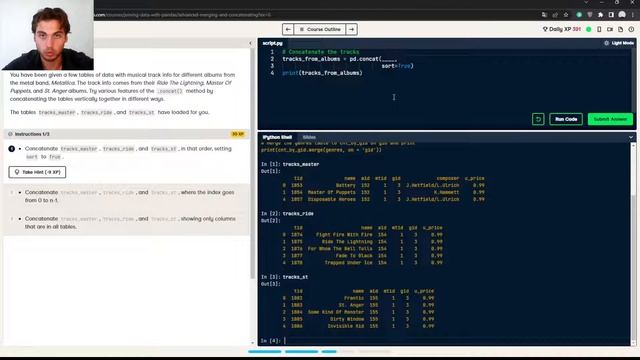Click the 'Fade To Black' row in tracks_ride output

(362, 256)
